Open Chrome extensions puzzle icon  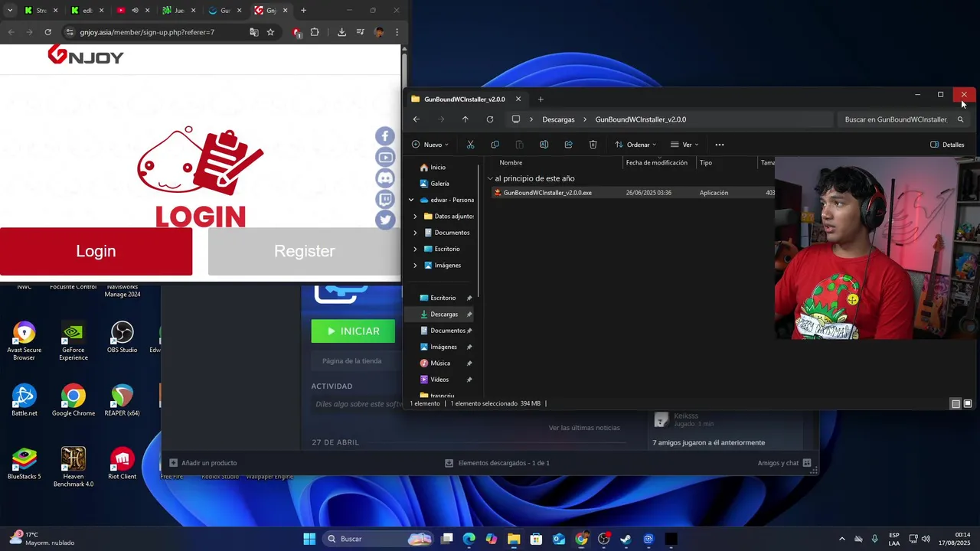(x=315, y=32)
